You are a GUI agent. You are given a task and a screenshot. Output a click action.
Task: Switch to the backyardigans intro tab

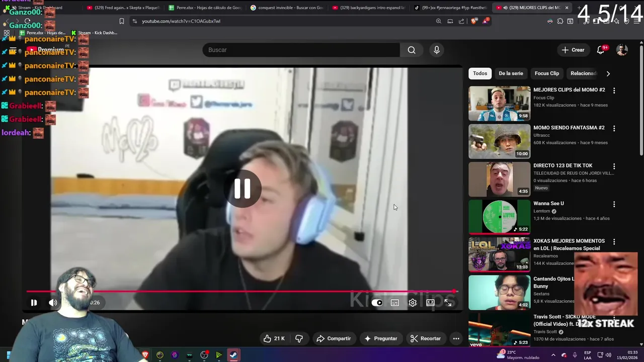369,8
